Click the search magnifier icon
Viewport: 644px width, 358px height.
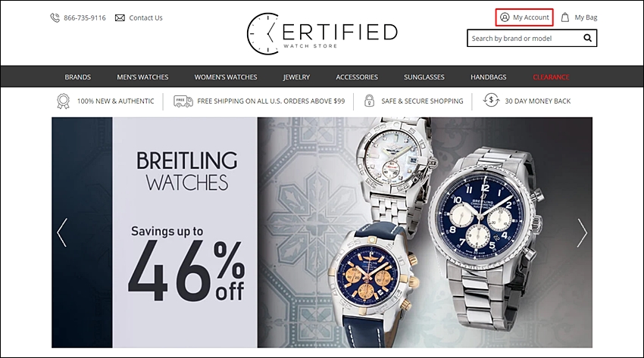point(588,38)
